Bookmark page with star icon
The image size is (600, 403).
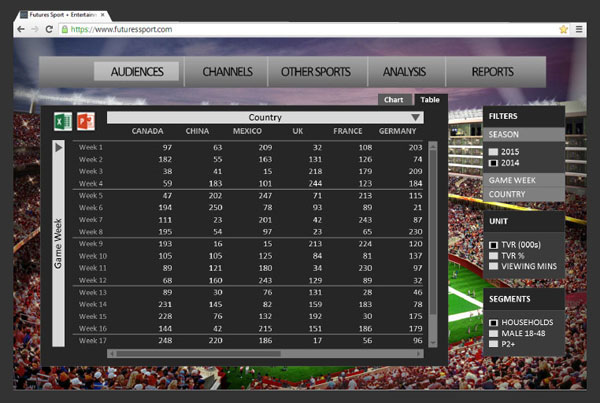click(564, 30)
